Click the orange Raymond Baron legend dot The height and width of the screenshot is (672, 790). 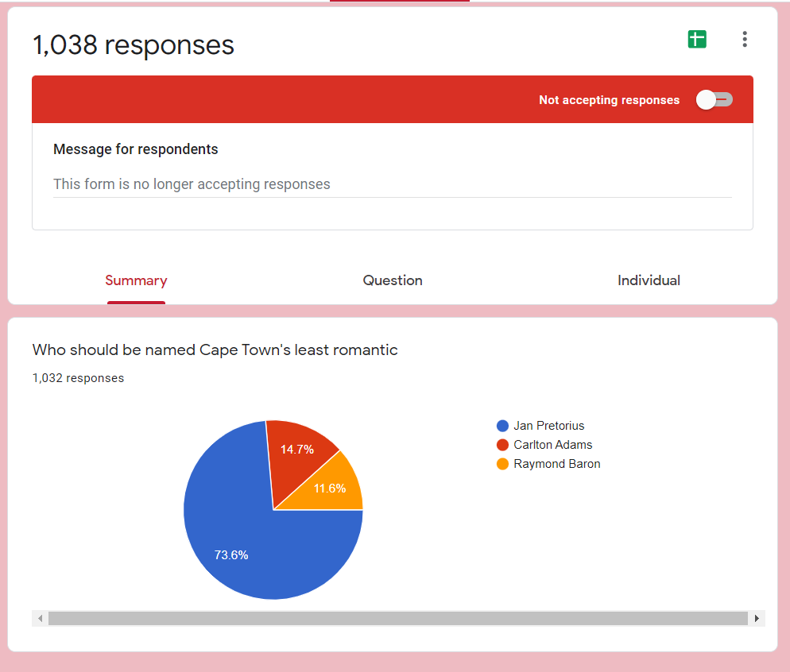tap(502, 464)
